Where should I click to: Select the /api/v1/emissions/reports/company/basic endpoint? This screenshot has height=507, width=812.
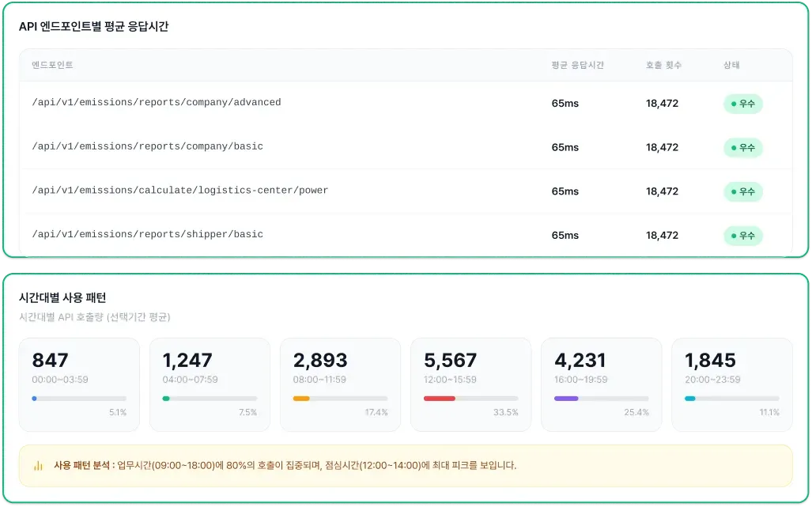tap(148, 146)
